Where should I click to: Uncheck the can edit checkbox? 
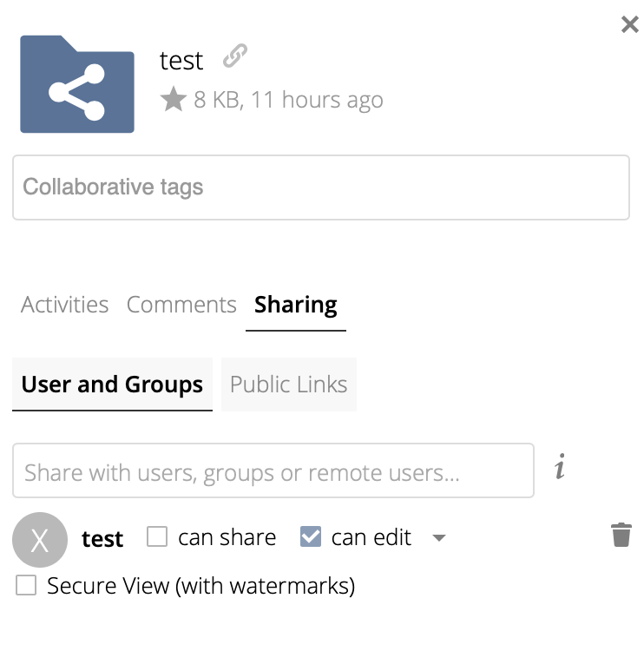click(x=311, y=537)
